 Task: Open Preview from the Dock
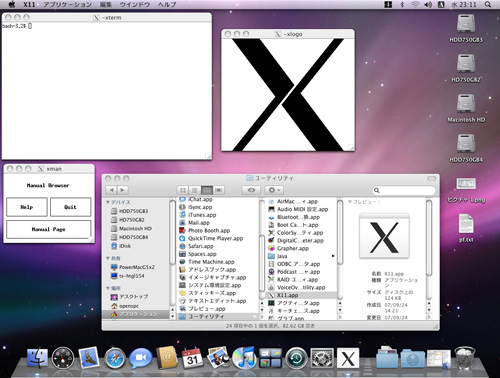click(218, 358)
